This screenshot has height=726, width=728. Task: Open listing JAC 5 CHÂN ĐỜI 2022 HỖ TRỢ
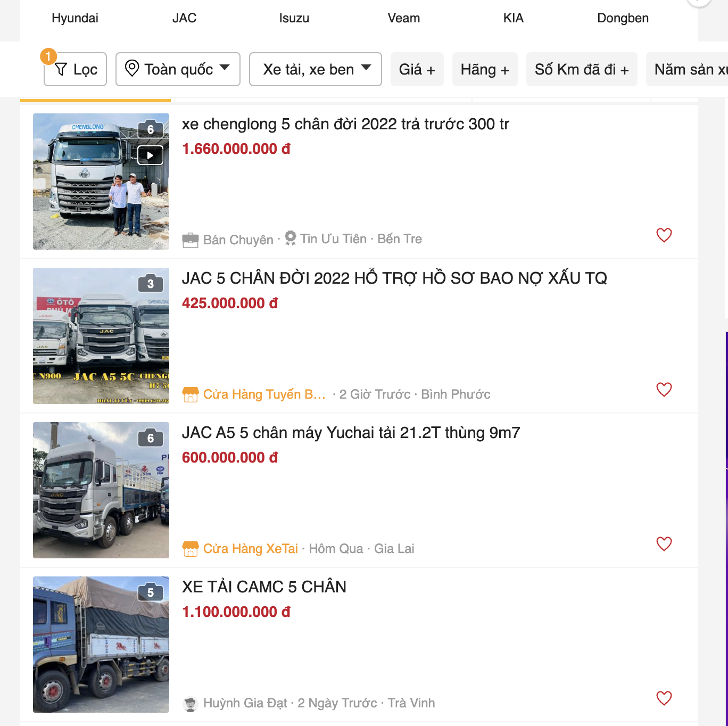394,278
